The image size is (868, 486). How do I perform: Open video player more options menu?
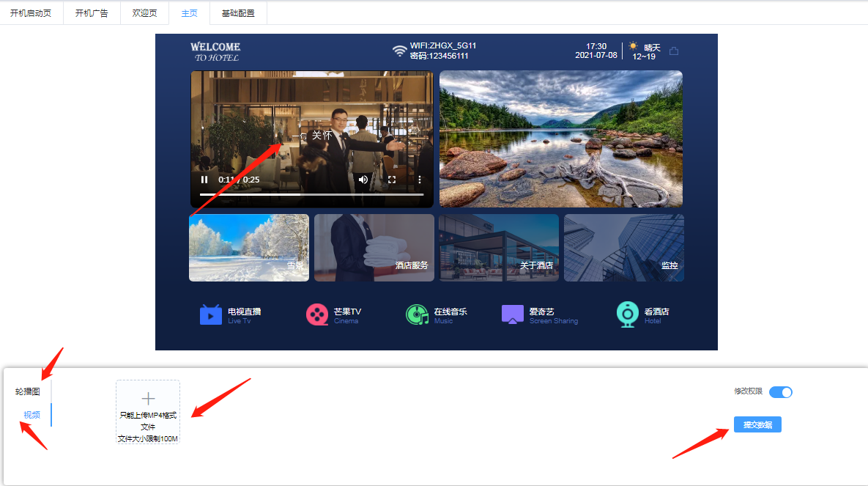(420, 180)
